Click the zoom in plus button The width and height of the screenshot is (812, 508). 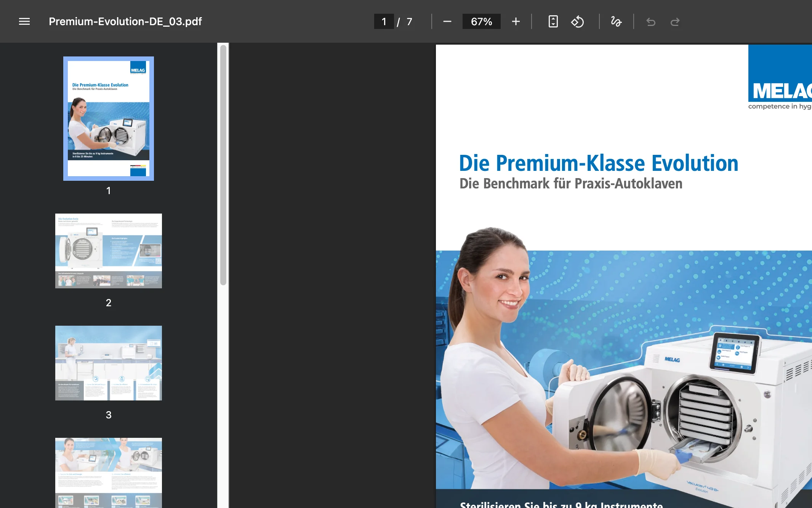click(516, 22)
